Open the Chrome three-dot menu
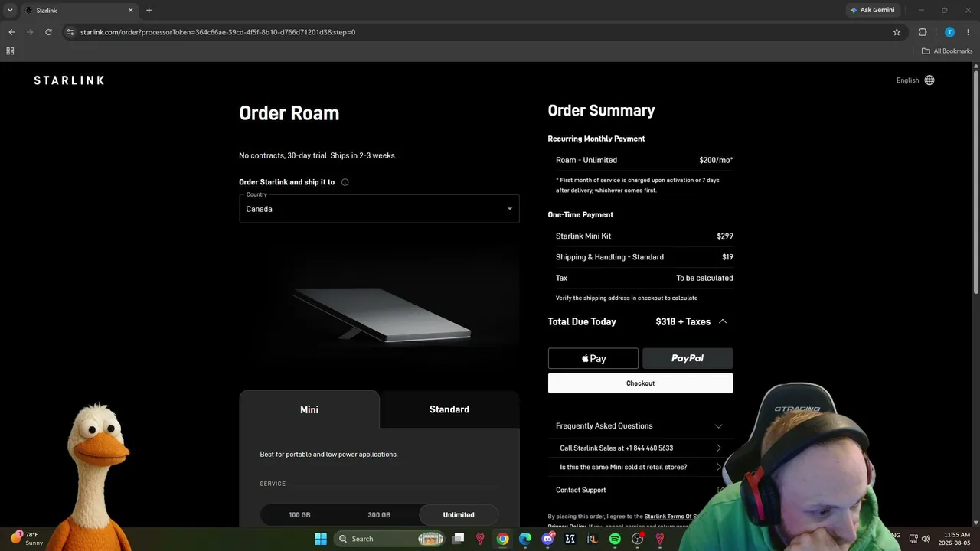The height and width of the screenshot is (551, 980). coord(969,32)
